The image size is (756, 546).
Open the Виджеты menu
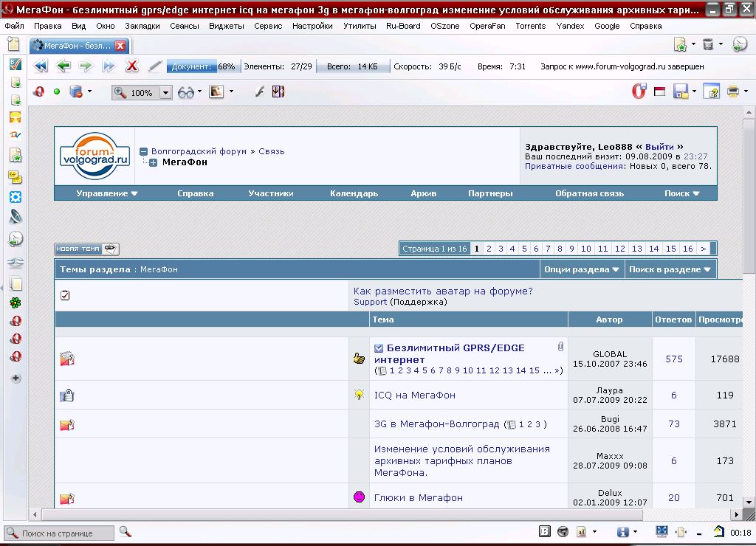[x=226, y=26]
